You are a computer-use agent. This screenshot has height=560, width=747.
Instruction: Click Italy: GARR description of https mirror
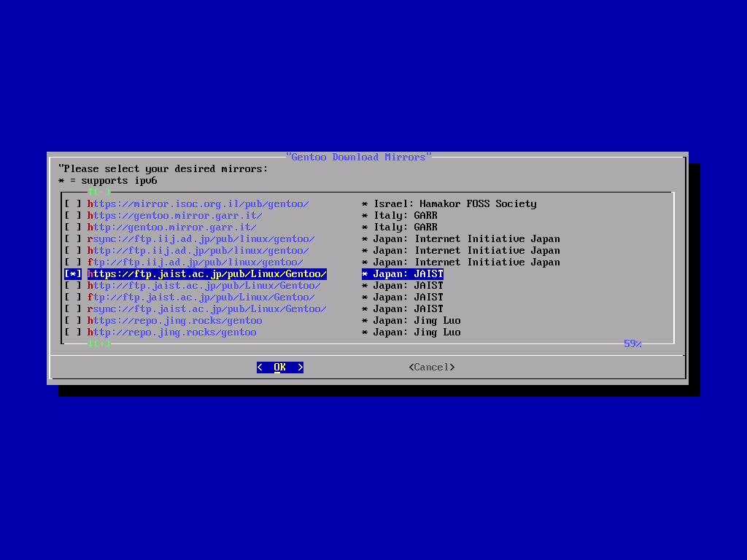click(400, 216)
